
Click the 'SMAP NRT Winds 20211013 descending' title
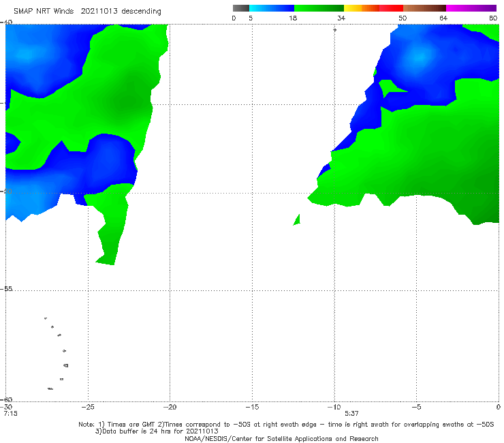coord(87,11)
